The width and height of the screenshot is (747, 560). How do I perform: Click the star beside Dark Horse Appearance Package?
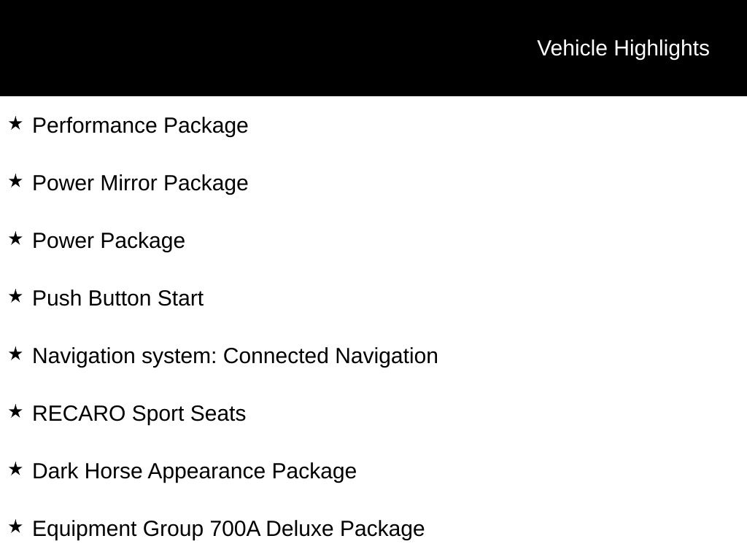pos(15,469)
